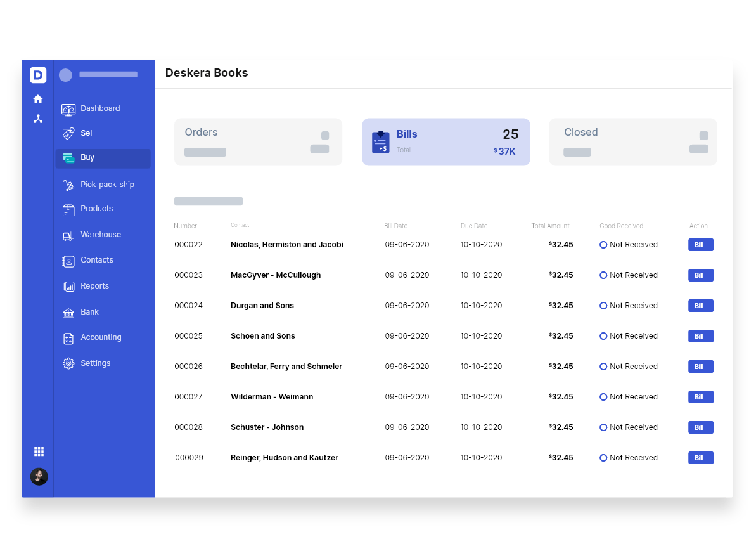756x558 pixels.
Task: Click the Buy credit card icon
Action: [68, 158]
